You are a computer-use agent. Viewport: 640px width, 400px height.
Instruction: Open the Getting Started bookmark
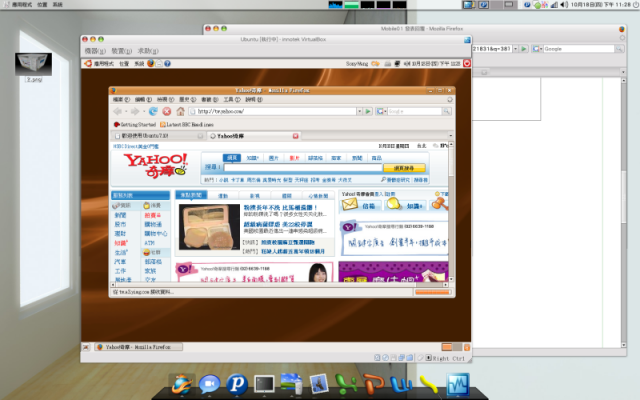(x=135, y=124)
